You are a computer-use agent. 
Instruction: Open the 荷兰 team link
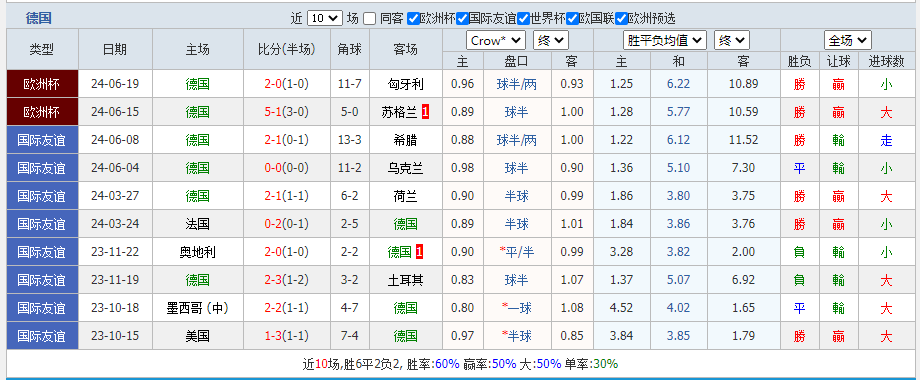click(x=405, y=196)
